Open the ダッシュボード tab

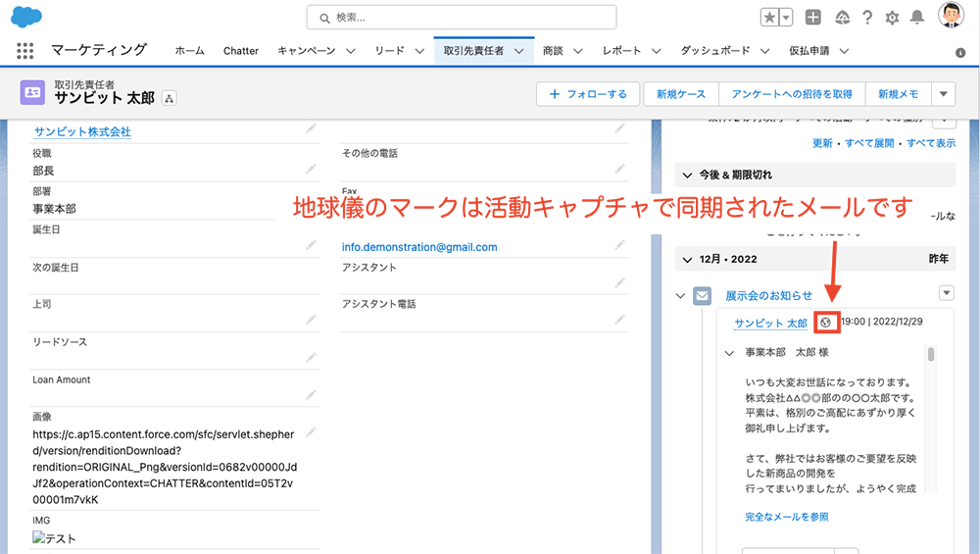coord(715,51)
